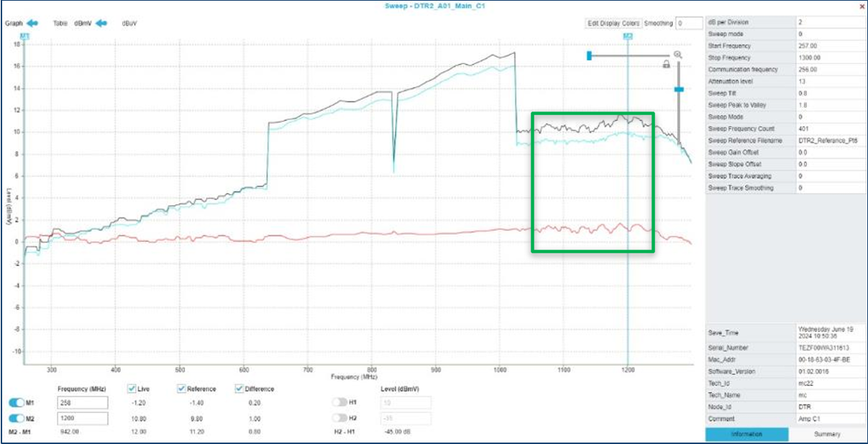Select the Communication frequency row

(785, 70)
